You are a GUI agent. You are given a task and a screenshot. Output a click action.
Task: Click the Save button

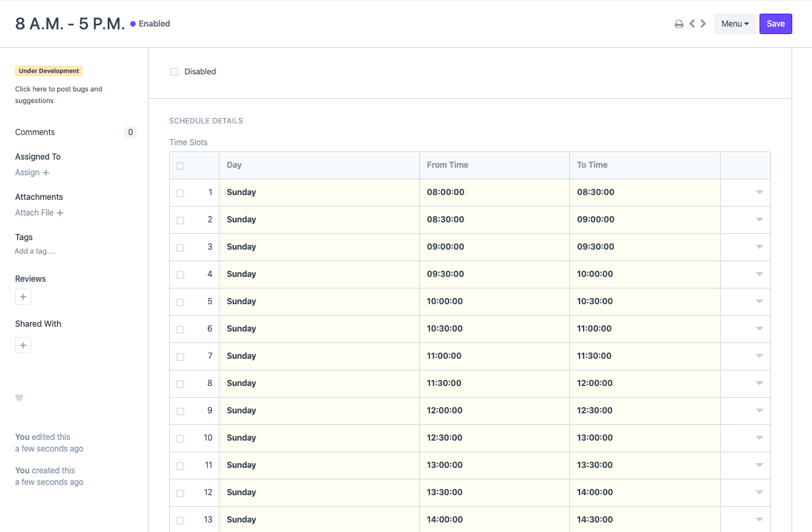click(776, 23)
